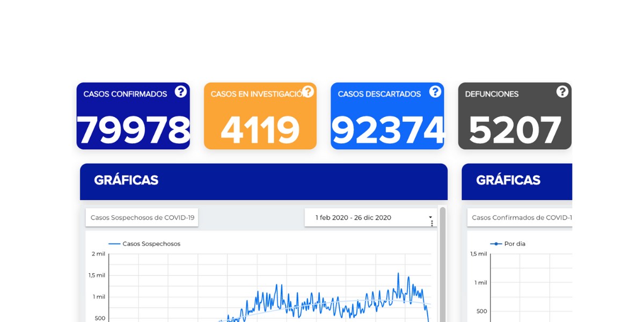Viewport: 644px width, 322px height.
Task: Click the Casos en Investigación 4119 card
Action: [260, 116]
